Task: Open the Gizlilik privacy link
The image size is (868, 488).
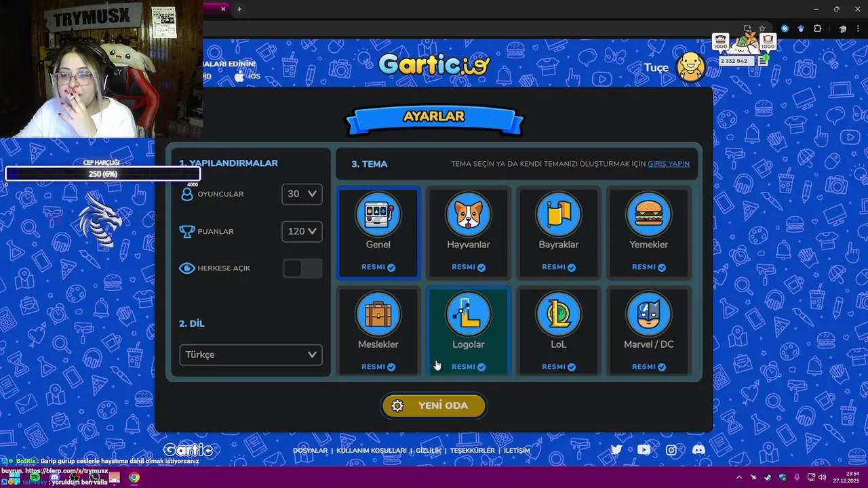Action: click(429, 450)
